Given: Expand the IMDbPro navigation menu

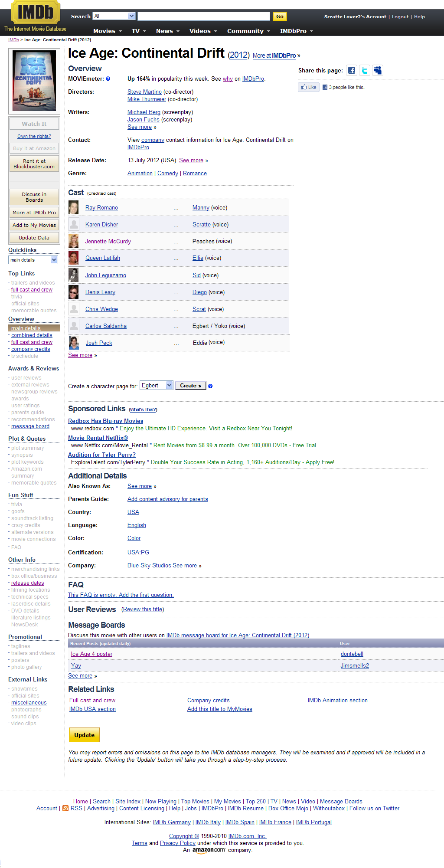Looking at the screenshot, I should [297, 31].
